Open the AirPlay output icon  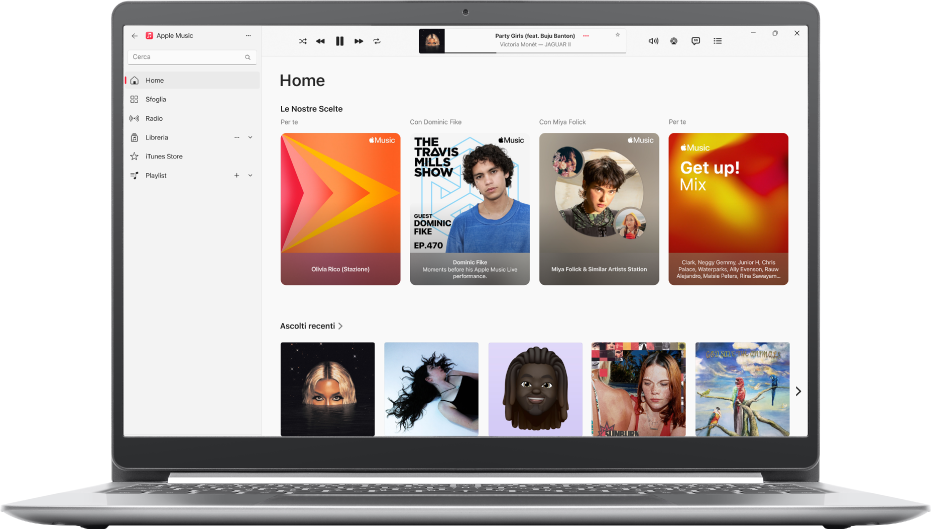point(674,41)
